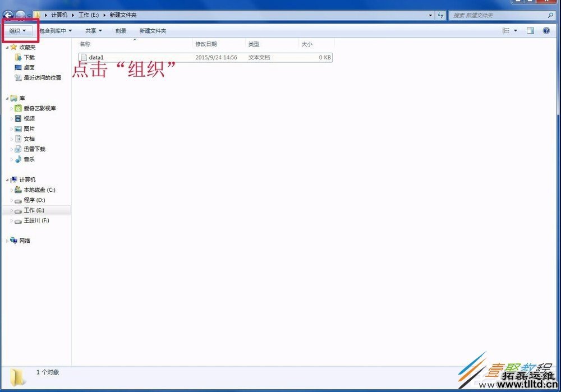Click the 新建文件夹 button

pos(154,30)
